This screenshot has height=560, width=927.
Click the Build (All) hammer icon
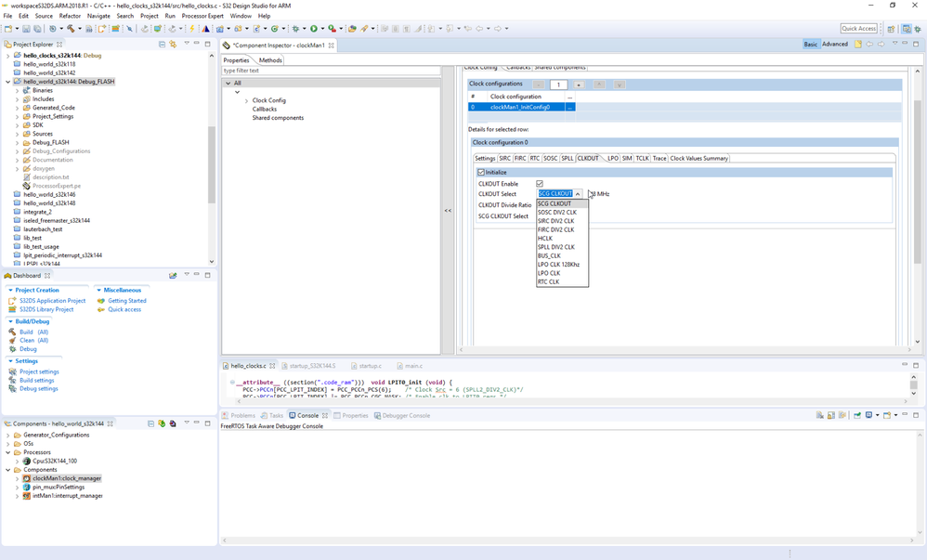(12, 332)
